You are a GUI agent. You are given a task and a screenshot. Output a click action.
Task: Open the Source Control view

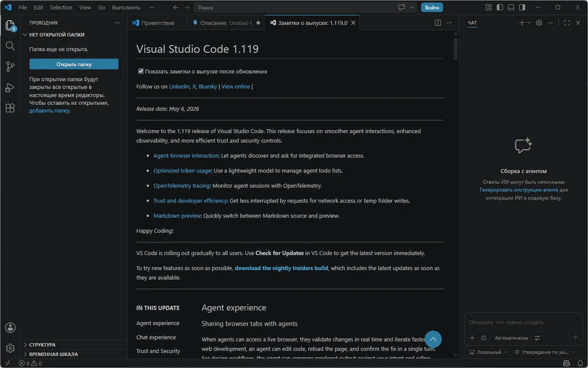click(x=10, y=67)
